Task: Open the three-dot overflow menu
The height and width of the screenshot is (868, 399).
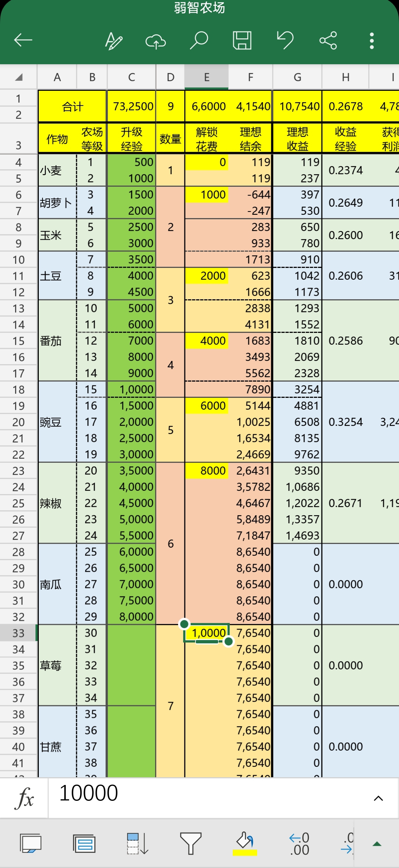Action: tap(372, 41)
